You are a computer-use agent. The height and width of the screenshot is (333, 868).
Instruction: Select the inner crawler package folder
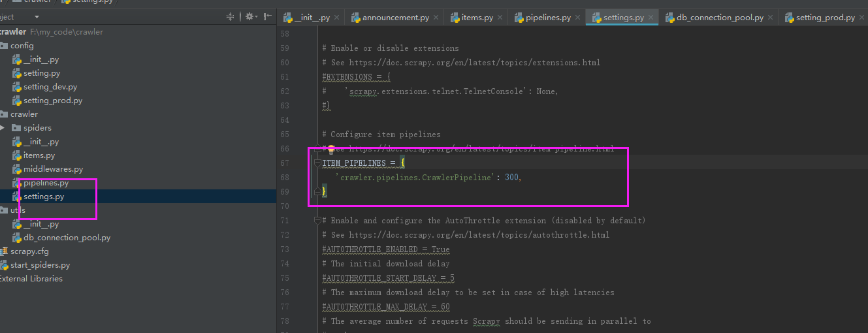pyautogui.click(x=24, y=114)
